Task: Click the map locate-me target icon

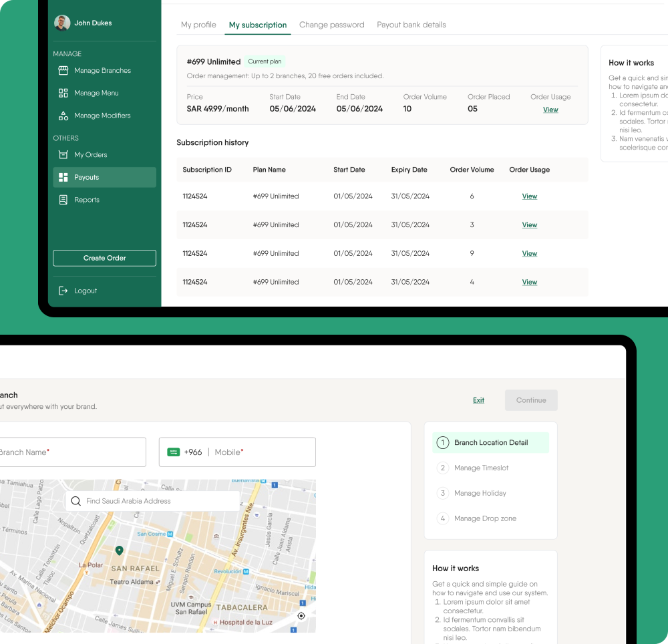Action: click(301, 615)
